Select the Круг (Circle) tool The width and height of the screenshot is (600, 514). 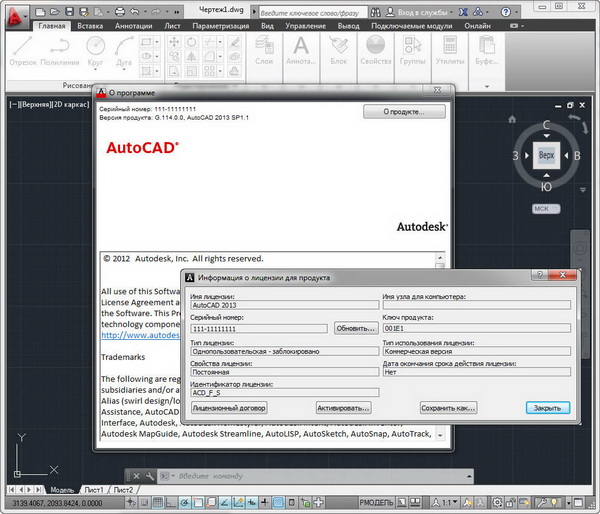click(95, 52)
